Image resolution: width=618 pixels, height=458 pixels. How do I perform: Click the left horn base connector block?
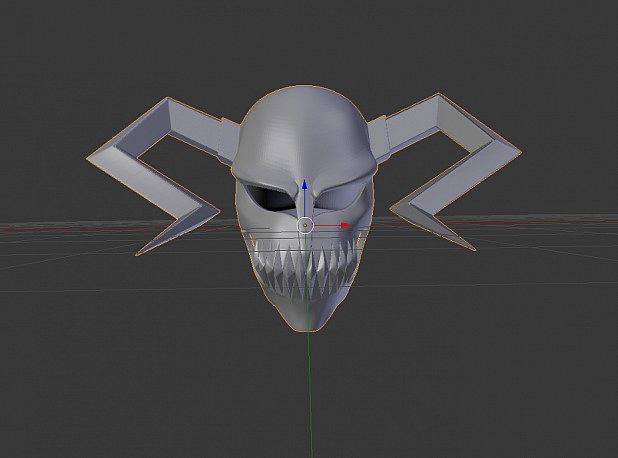(x=228, y=140)
